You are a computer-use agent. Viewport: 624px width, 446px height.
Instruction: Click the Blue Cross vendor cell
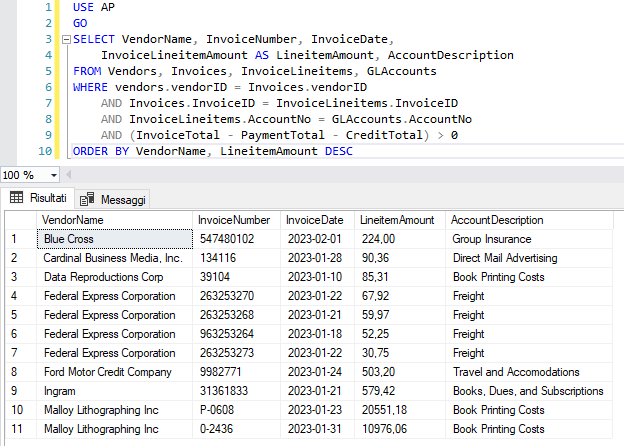115,239
